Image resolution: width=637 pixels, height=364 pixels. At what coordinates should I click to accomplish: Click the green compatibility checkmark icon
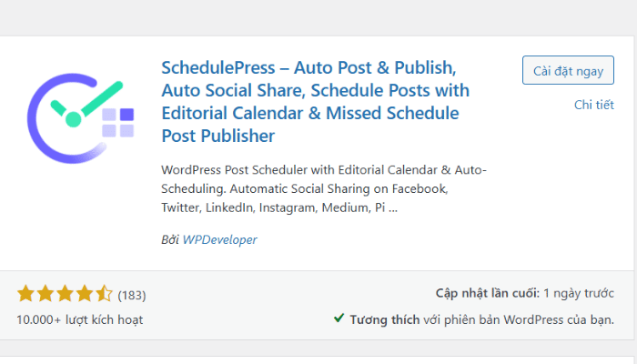click(x=339, y=318)
